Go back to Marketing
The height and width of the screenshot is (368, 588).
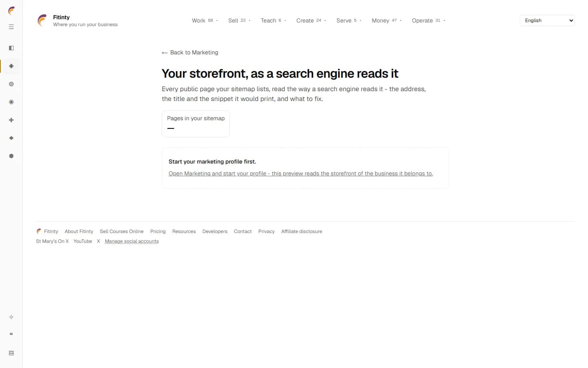coord(190,52)
